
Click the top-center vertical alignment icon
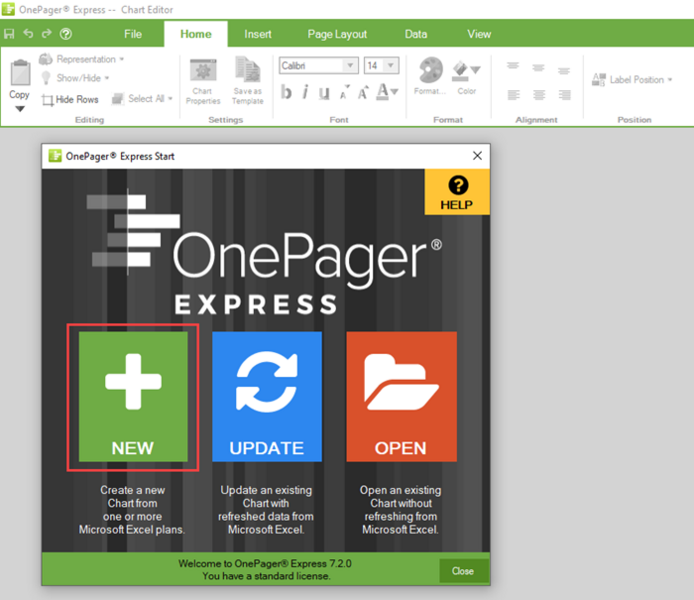[x=539, y=68]
